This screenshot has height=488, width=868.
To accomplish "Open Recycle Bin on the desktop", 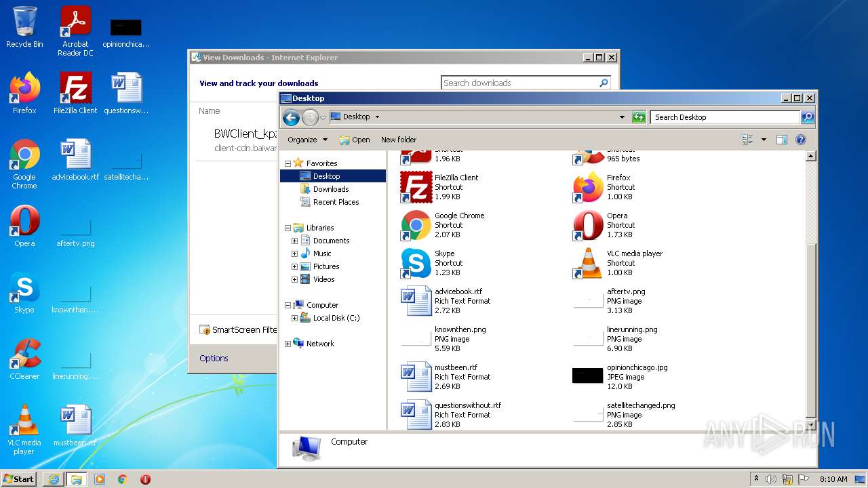I will (24, 27).
